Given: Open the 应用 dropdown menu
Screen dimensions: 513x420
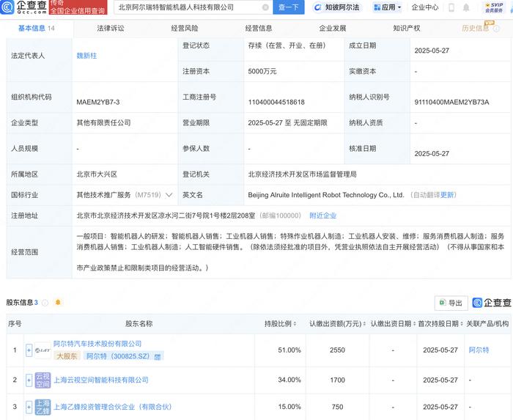Looking at the screenshot, I should click(x=388, y=7).
